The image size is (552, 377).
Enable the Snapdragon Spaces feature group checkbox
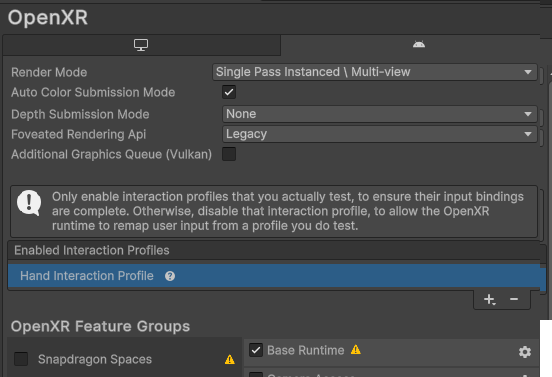(21, 359)
